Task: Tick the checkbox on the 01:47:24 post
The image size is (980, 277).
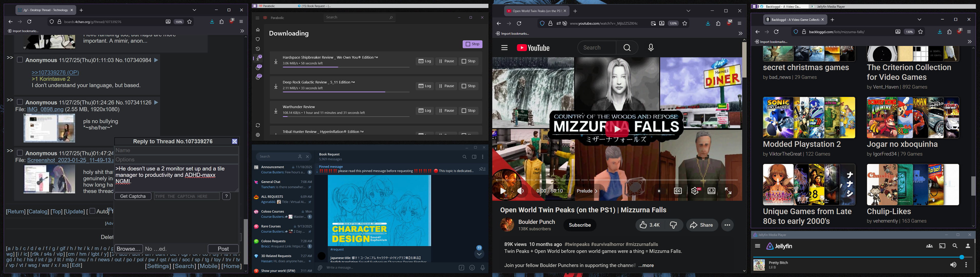Action: point(20,153)
